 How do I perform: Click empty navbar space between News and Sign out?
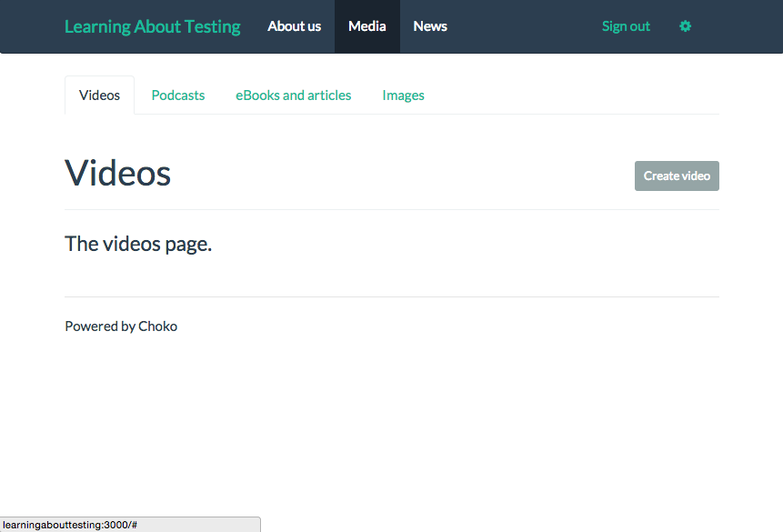(x=523, y=26)
